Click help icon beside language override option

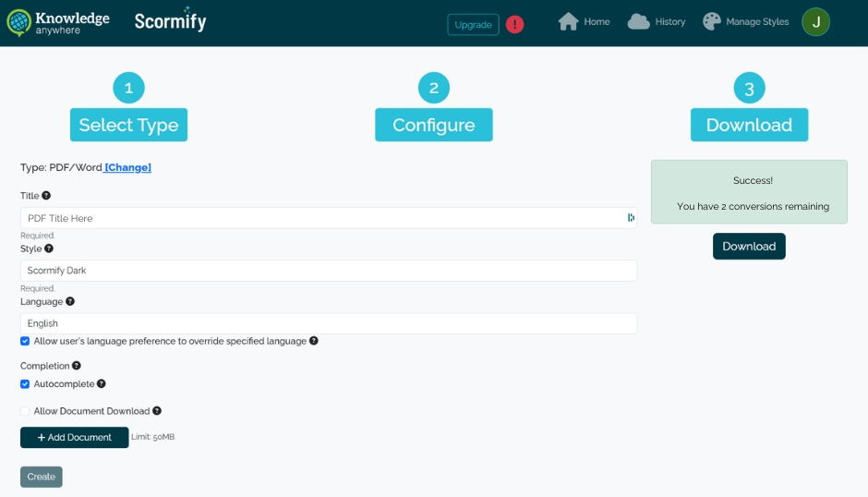(314, 341)
